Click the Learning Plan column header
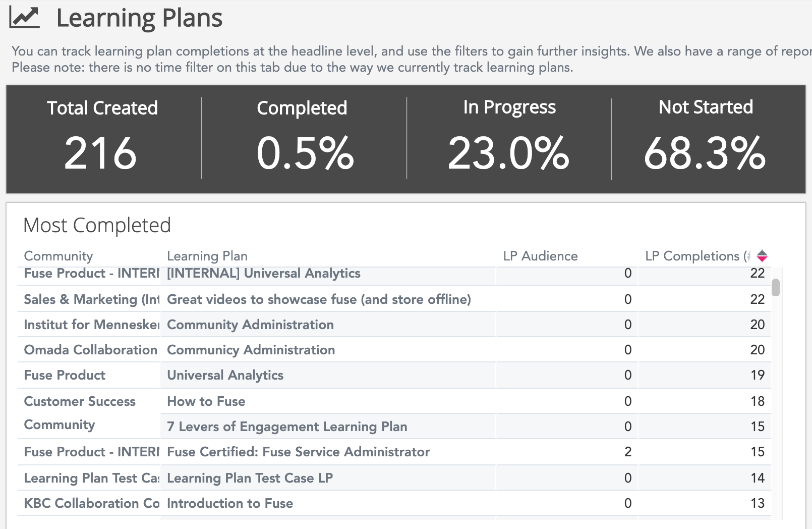 pos(207,256)
